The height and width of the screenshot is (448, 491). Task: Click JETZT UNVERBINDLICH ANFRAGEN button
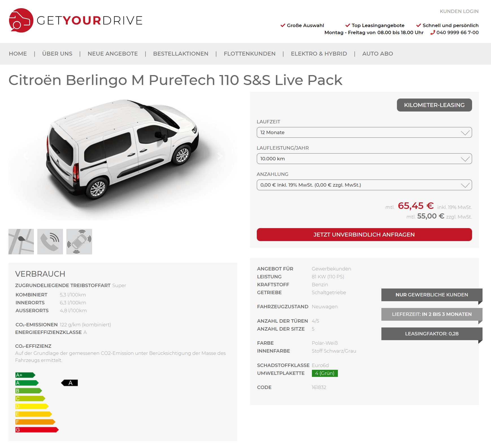click(364, 235)
